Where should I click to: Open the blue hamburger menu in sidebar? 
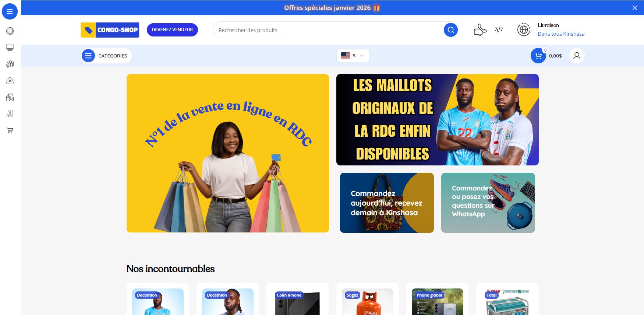(x=10, y=11)
